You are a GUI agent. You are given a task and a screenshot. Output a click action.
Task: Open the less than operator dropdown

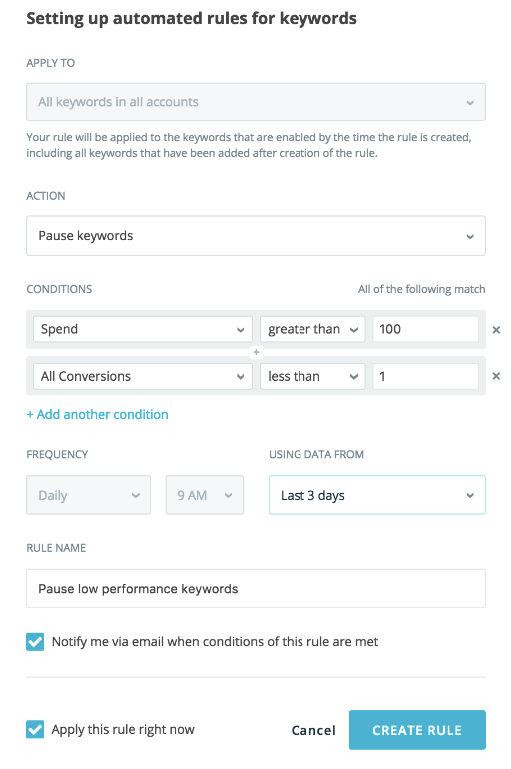click(x=312, y=376)
